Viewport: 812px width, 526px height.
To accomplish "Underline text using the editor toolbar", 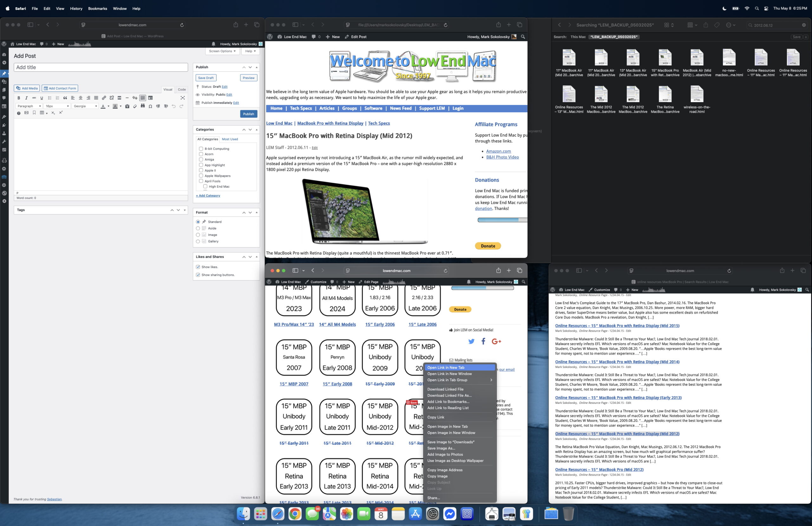I will click(42, 98).
